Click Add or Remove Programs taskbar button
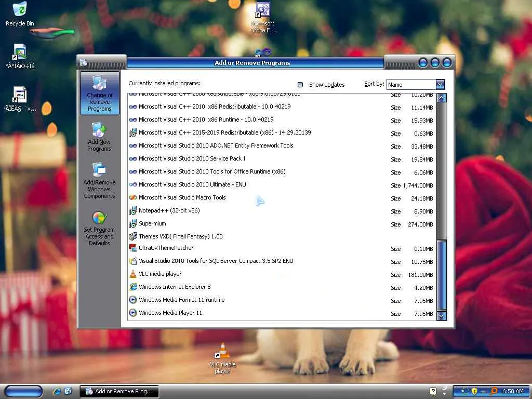Image resolution: width=532 pixels, height=399 pixels. 119,392
